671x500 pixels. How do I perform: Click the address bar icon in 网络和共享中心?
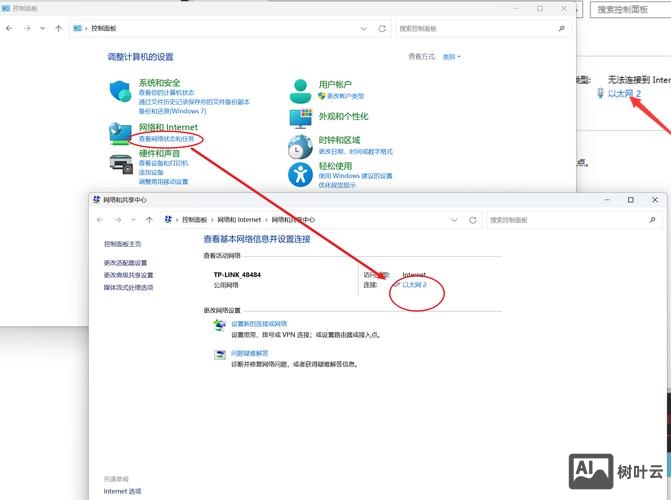coord(168,220)
